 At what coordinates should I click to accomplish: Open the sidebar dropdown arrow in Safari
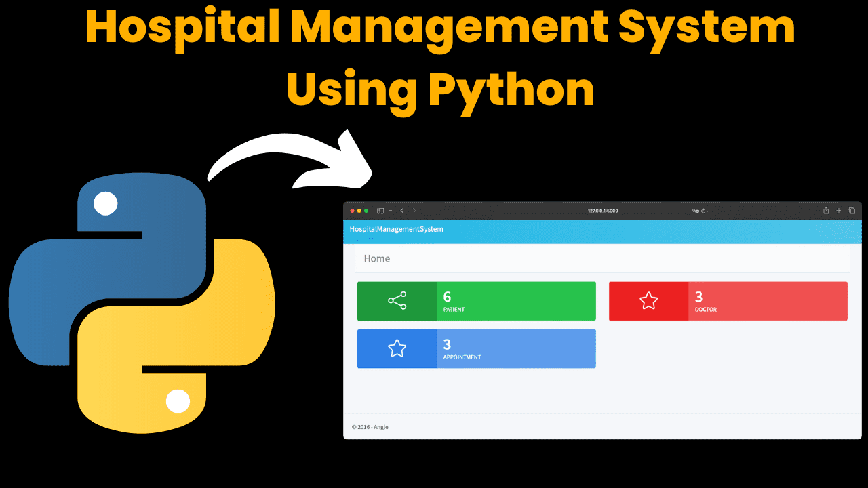pos(391,211)
